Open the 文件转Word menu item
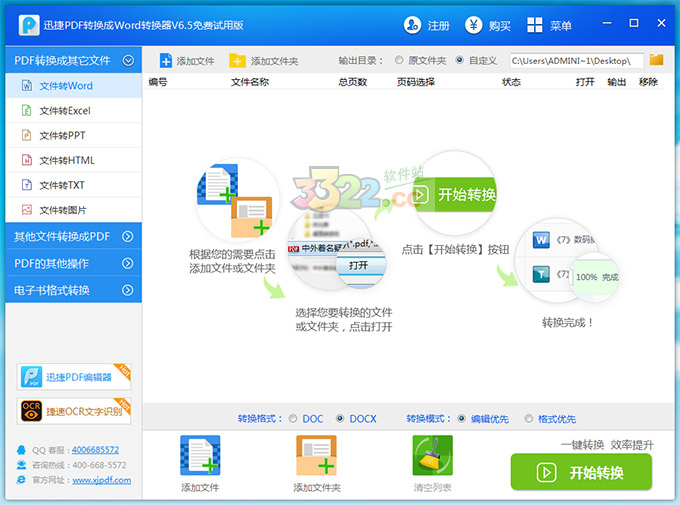The image size is (680, 505). click(x=73, y=85)
